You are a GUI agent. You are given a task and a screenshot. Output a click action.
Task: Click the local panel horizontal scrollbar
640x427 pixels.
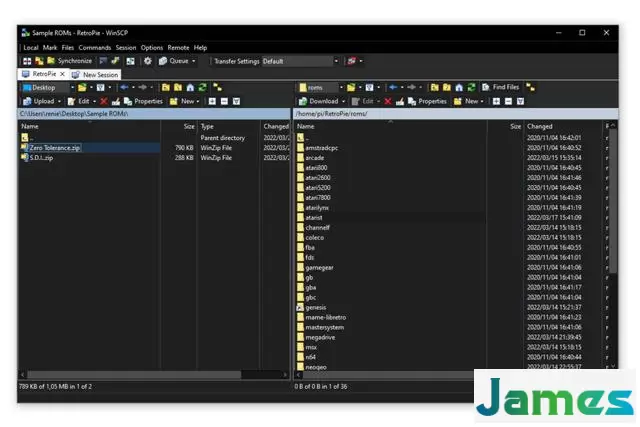[134, 374]
